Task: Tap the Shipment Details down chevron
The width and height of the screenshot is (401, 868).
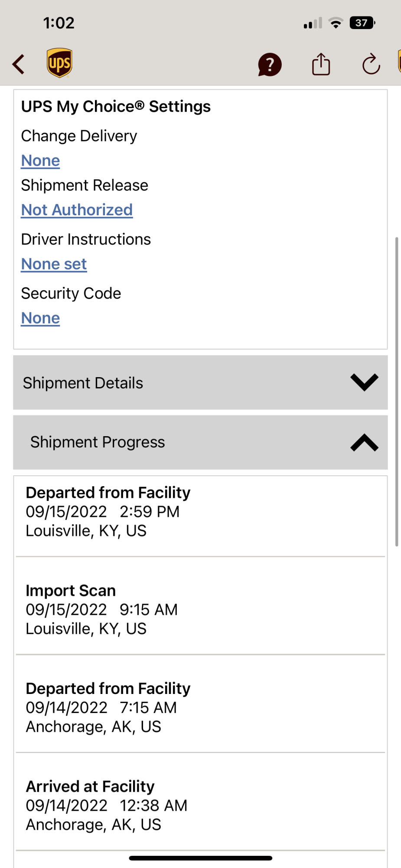Action: click(364, 382)
